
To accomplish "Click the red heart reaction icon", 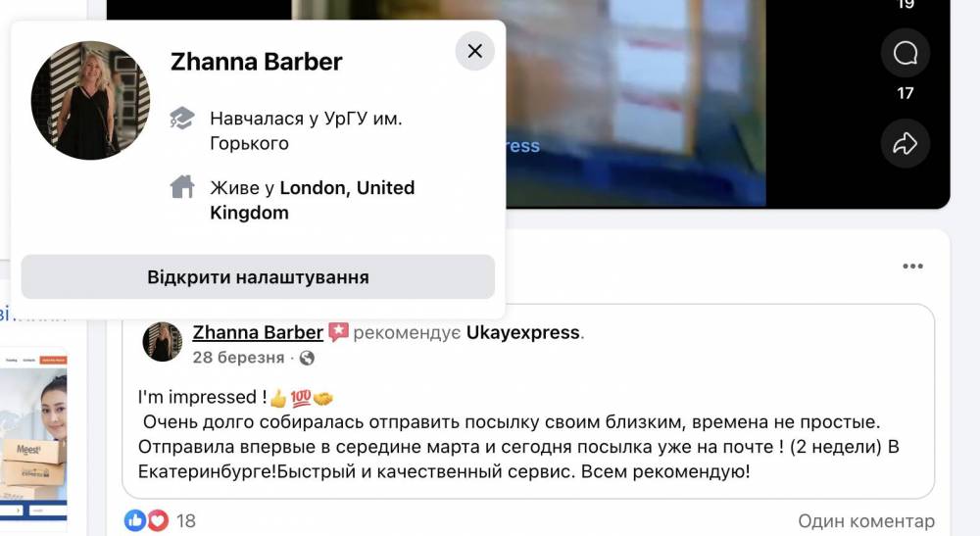I will tap(158, 519).
